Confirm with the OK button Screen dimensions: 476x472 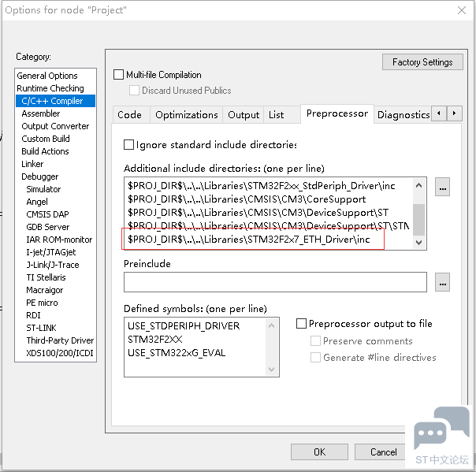(x=319, y=452)
